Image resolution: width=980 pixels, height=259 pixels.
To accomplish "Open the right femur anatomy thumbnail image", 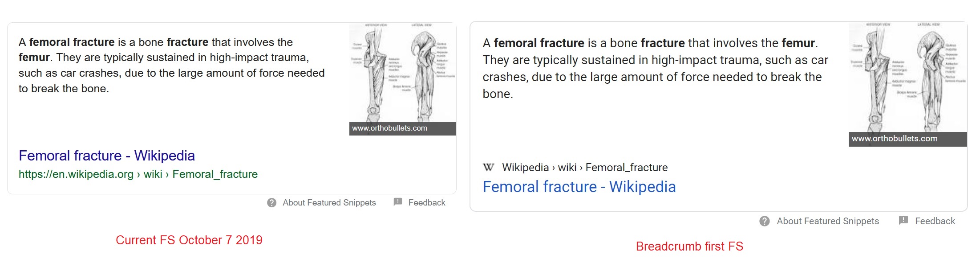I will click(908, 77).
